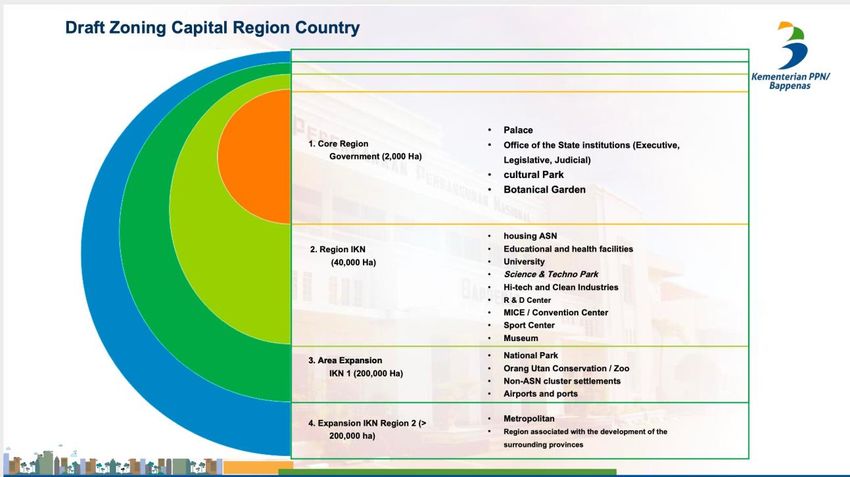Click the 'cultural Park' bullet item
Image resolution: width=850 pixels, height=477 pixels.
533,175
